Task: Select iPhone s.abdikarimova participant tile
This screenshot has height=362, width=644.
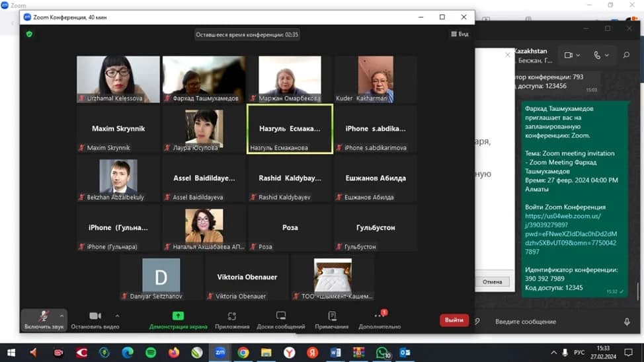Action: [x=376, y=129]
